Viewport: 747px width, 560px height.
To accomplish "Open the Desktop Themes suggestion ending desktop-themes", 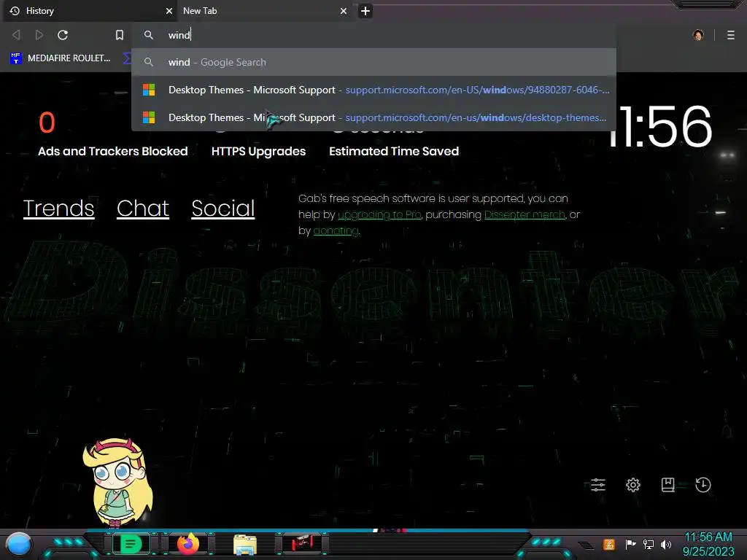I will pyautogui.click(x=374, y=117).
